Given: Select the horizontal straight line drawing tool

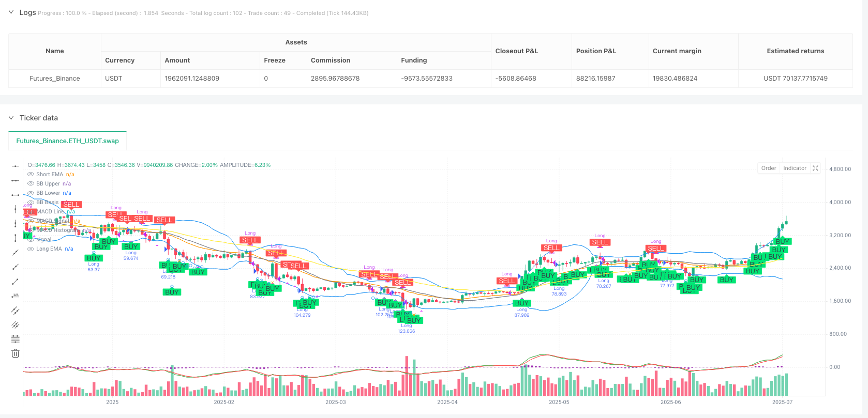Looking at the screenshot, I should pyautogui.click(x=16, y=166).
